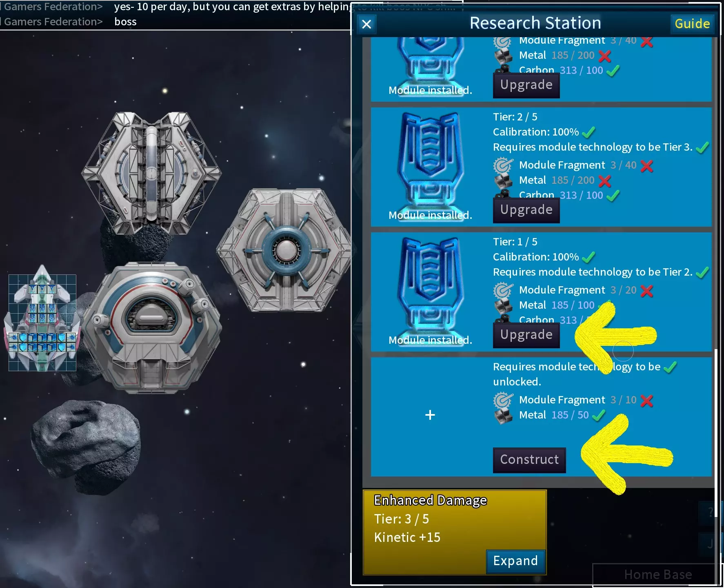This screenshot has width=724, height=588.
Task: Click the Construct button for new module
Action: coord(529,460)
